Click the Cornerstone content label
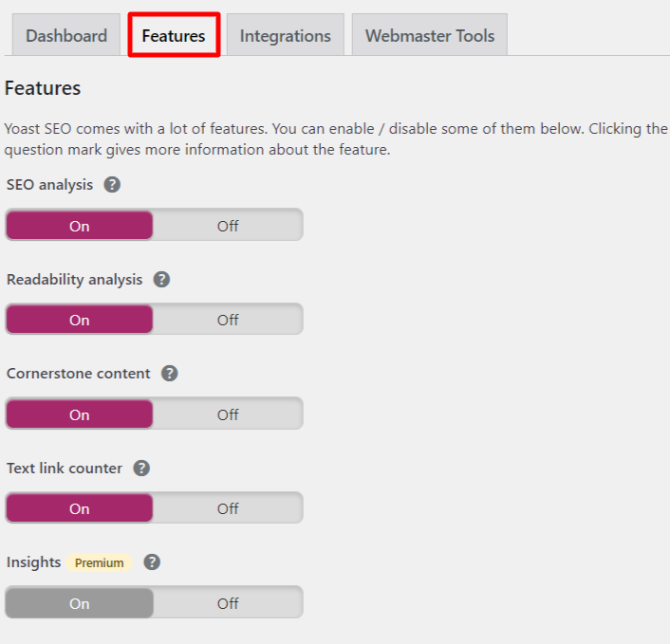 pyautogui.click(x=78, y=374)
